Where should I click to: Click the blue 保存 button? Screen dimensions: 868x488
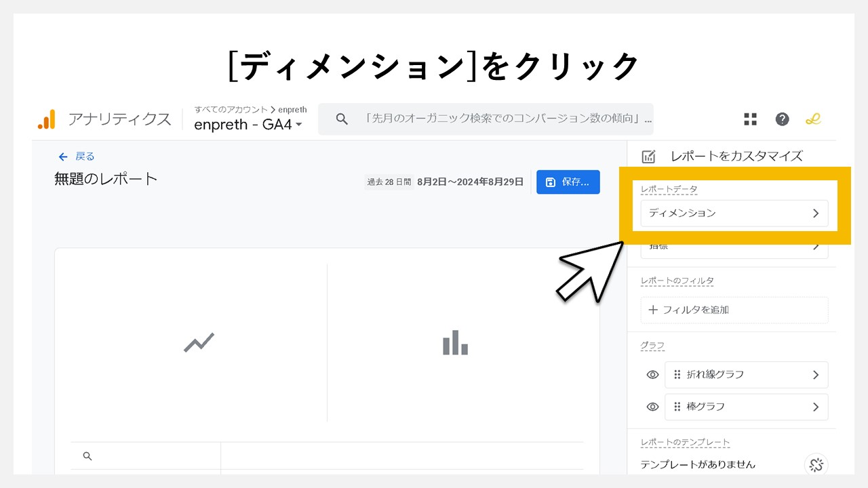pos(568,182)
